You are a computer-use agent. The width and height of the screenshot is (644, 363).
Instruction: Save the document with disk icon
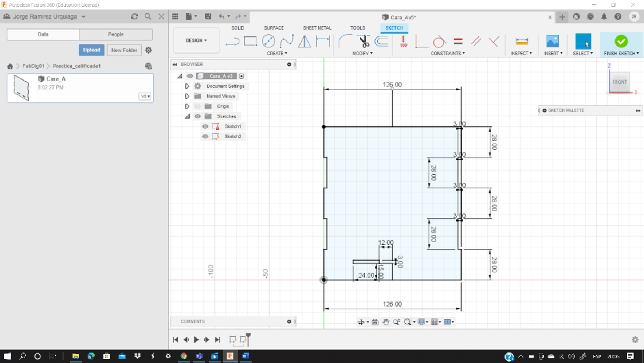208,16
